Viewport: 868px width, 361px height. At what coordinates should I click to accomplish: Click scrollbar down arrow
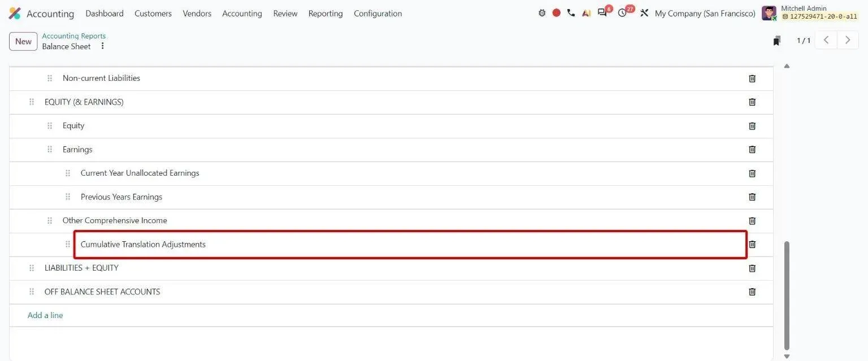(x=787, y=356)
